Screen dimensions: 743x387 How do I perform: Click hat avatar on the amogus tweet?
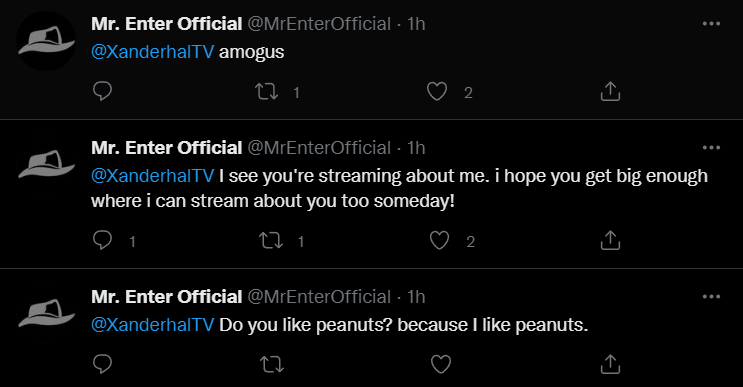point(46,41)
